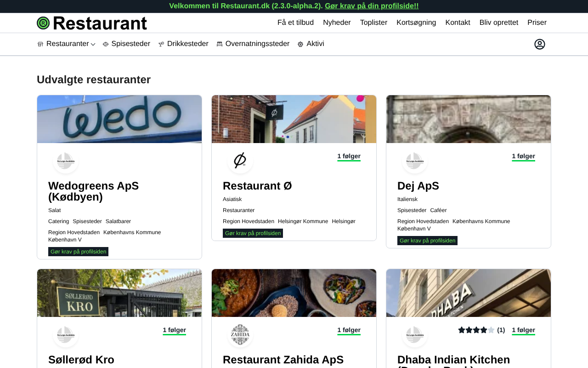The width and height of the screenshot is (588, 368).
Task: Select Københavns Kommune on Wedogreens card
Action: (x=132, y=232)
